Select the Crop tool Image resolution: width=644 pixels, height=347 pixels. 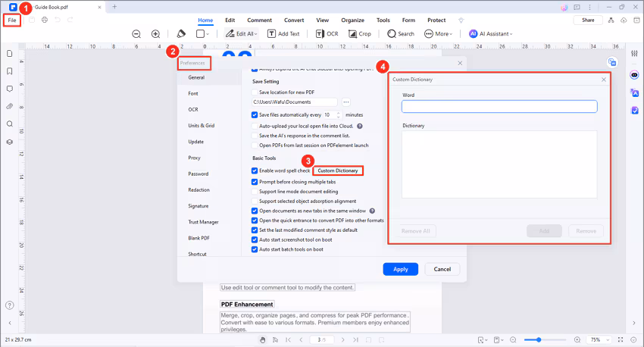[x=360, y=33]
